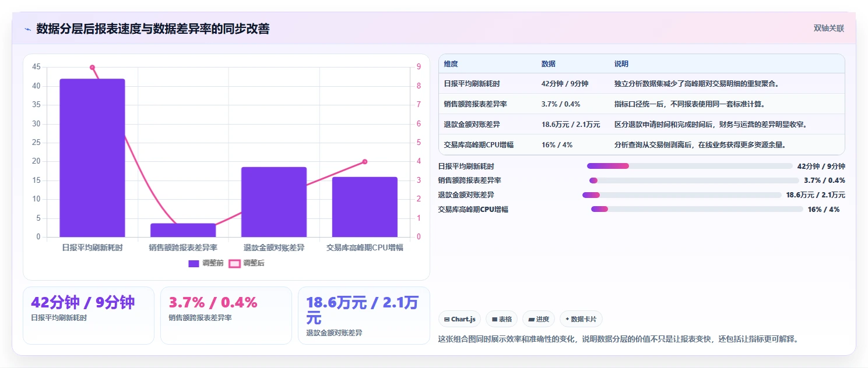Click table cell 交易库高峰期CPU增幅 in 维度 column
Image resolution: width=868 pixels, height=368 pixels.
(x=479, y=144)
